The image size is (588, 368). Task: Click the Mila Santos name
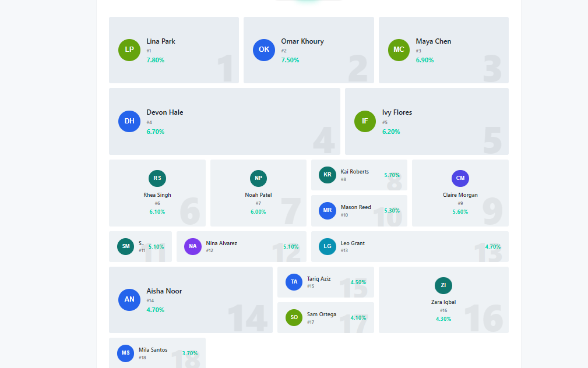point(153,350)
